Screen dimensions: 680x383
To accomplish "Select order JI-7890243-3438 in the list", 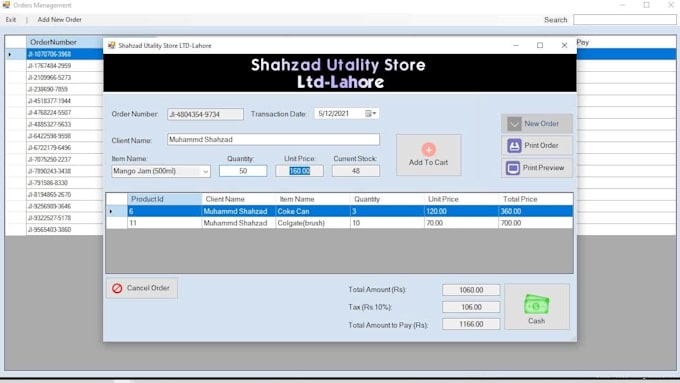I will 64,171.
